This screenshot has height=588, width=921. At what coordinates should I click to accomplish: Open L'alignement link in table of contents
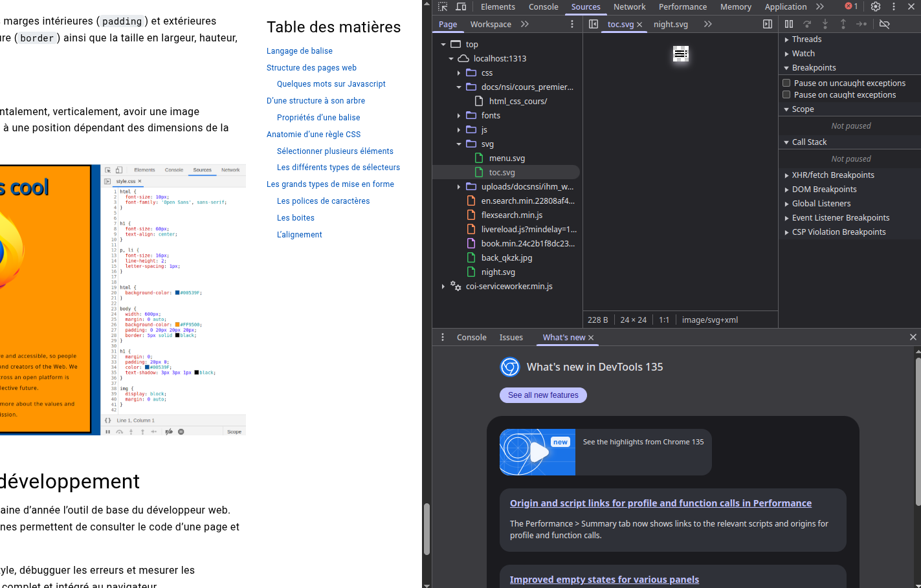[299, 235]
